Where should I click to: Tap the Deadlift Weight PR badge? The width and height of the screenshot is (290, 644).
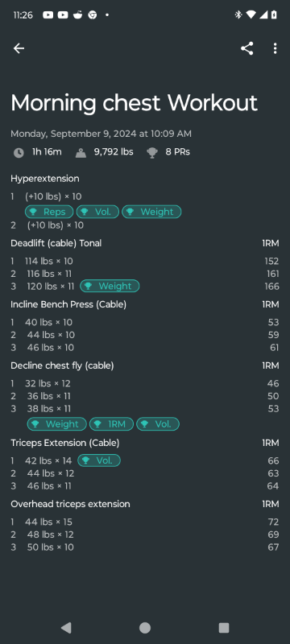pyautogui.click(x=110, y=287)
